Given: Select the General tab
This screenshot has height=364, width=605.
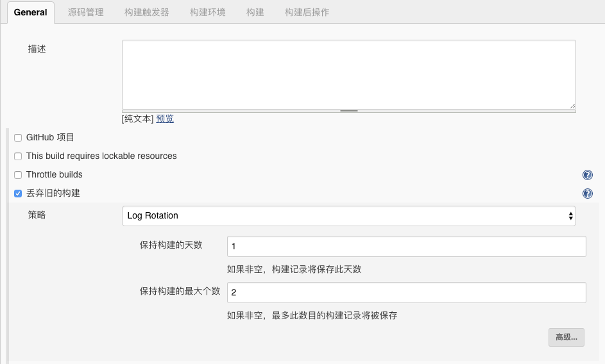Looking at the screenshot, I should point(31,12).
